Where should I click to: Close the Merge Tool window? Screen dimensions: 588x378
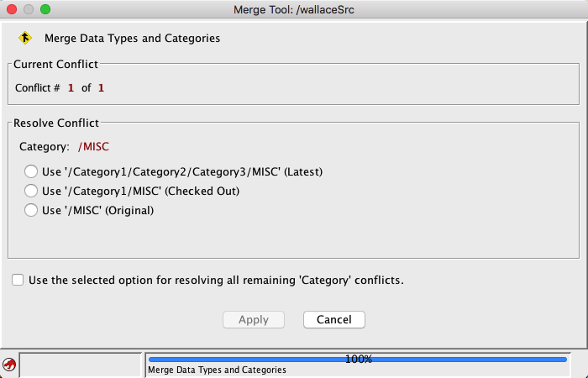(x=12, y=9)
